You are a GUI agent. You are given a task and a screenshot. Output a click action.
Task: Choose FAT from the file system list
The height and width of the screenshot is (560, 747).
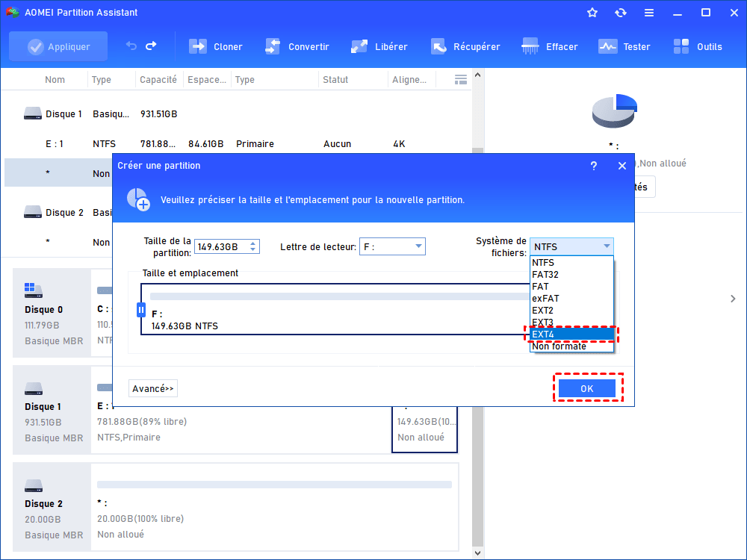coord(571,287)
